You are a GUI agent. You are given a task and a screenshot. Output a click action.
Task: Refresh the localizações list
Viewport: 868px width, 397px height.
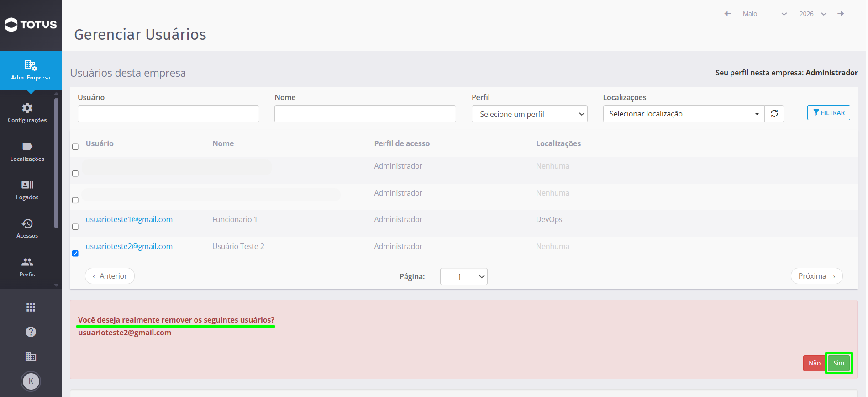pos(774,114)
